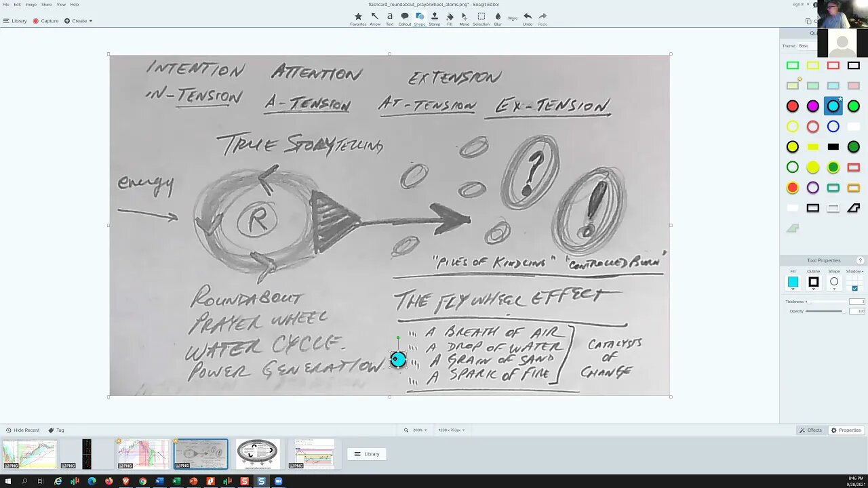
Task: Choose the purple outlined circle style
Action: coord(813,188)
